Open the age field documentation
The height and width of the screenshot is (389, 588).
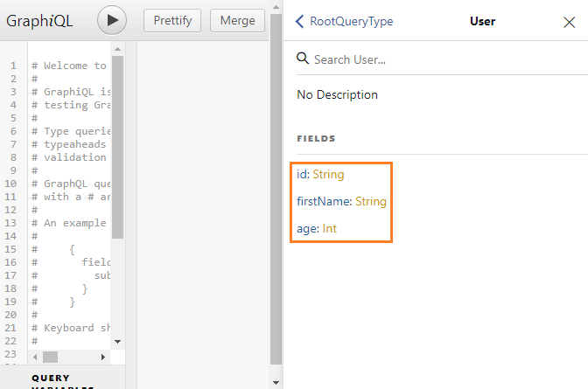(x=307, y=229)
